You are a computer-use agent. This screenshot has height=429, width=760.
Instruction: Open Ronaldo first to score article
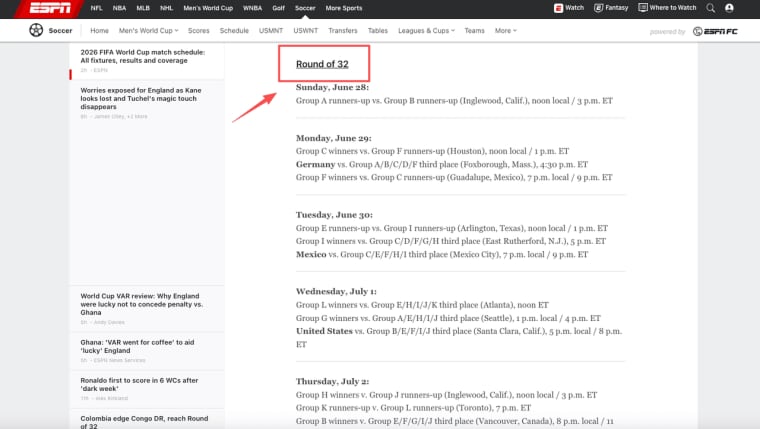coord(139,384)
